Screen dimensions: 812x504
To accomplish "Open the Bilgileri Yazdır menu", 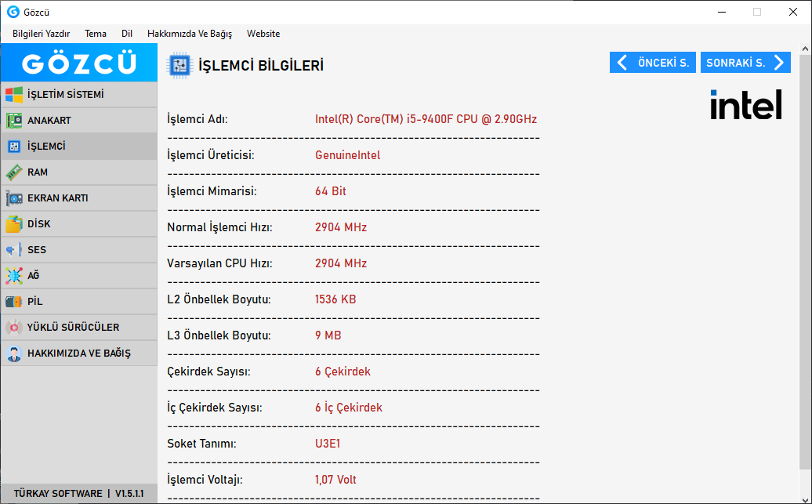I will click(x=42, y=34).
